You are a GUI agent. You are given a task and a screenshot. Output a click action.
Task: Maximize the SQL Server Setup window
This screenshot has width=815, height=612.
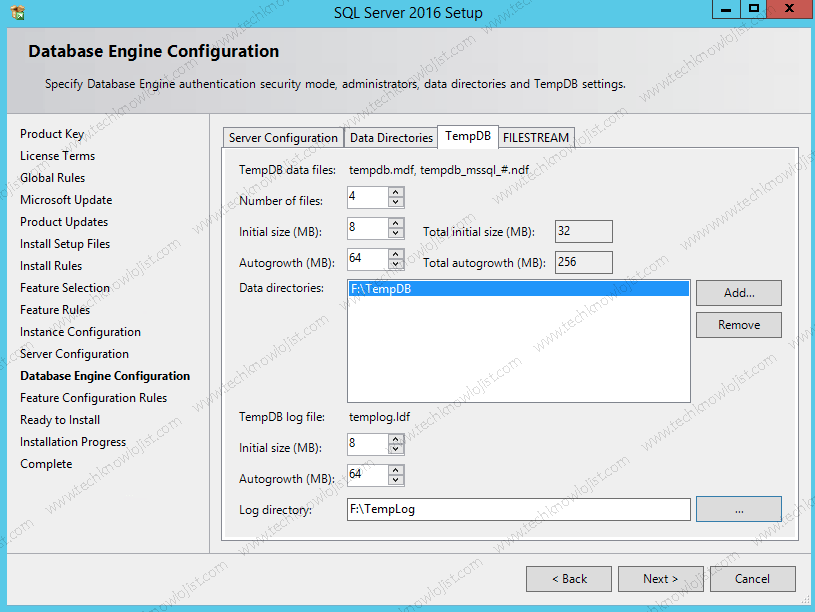tap(754, 9)
